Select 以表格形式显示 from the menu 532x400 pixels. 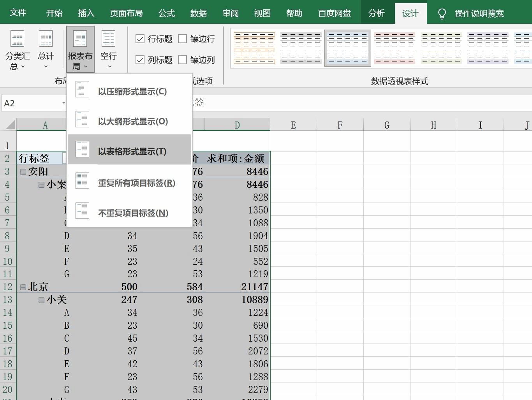pos(131,151)
